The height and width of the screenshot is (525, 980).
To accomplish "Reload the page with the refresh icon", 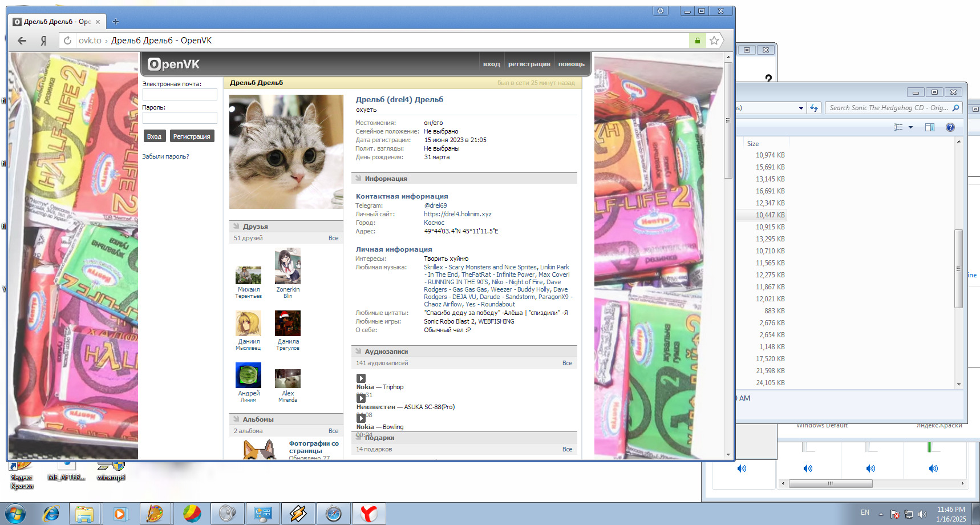I will click(x=67, y=41).
